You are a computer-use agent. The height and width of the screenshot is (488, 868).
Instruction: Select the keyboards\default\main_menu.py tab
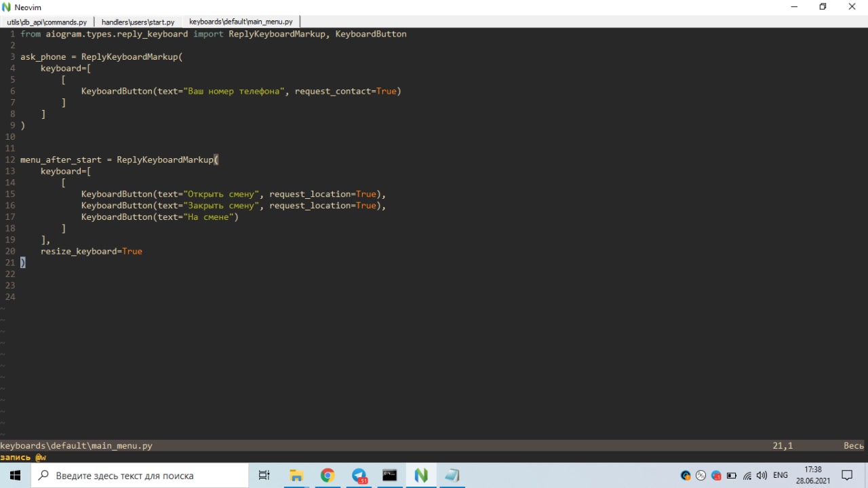[x=241, y=22]
